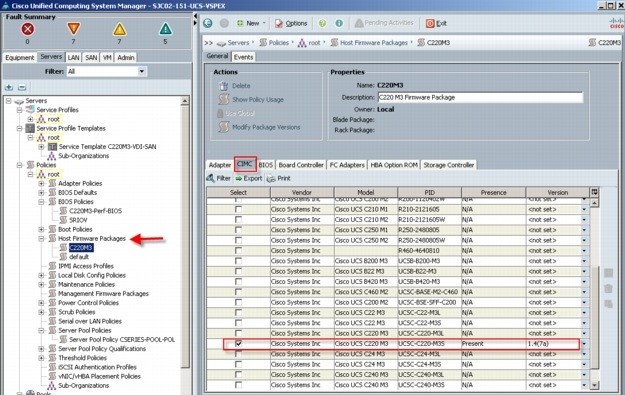
Task: Click the Filter button above table
Action: [218, 178]
